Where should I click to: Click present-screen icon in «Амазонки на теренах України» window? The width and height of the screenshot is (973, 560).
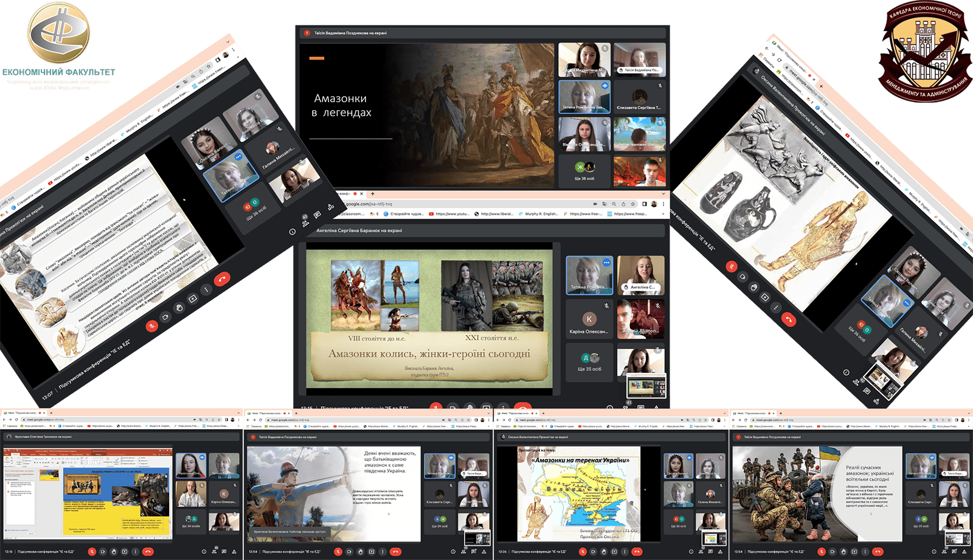point(614,551)
